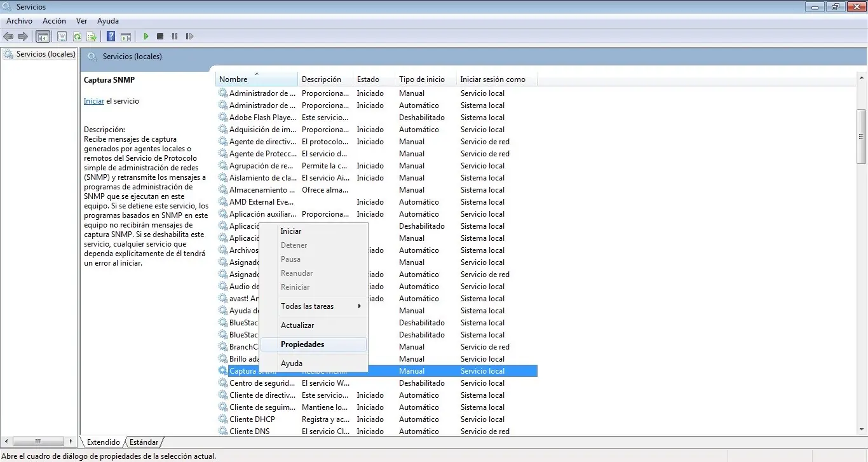
Task: Open the Archivo menu
Action: [x=19, y=21]
